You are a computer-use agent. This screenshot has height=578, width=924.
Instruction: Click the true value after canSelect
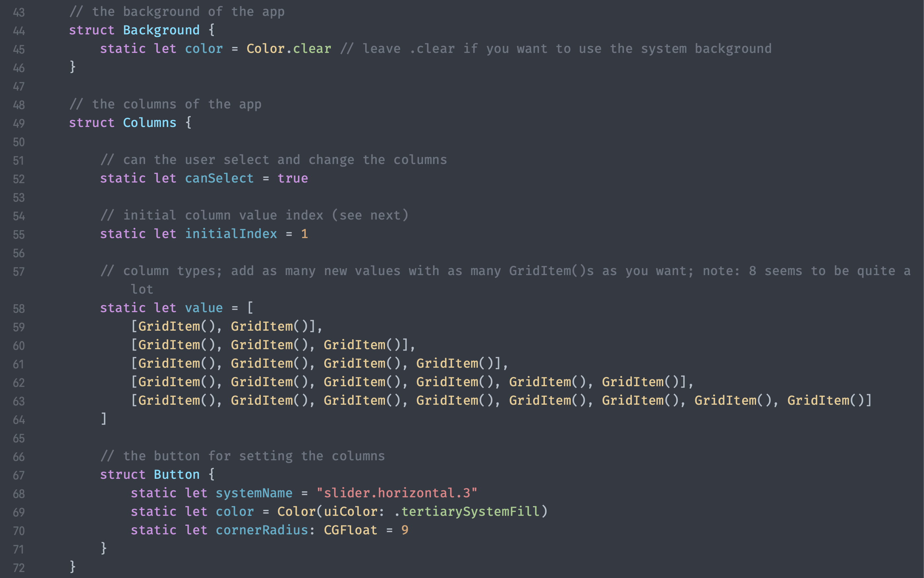click(292, 178)
